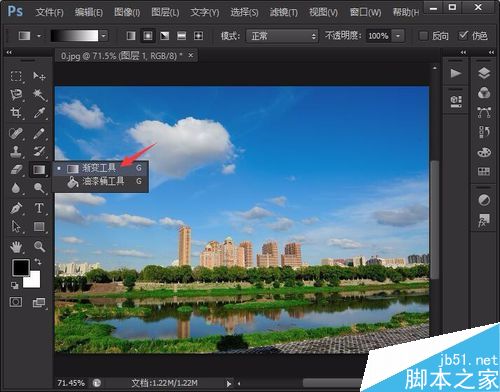500x392 pixels.
Task: Open the 编辑(E) menu
Action: pyautogui.click(x=89, y=13)
